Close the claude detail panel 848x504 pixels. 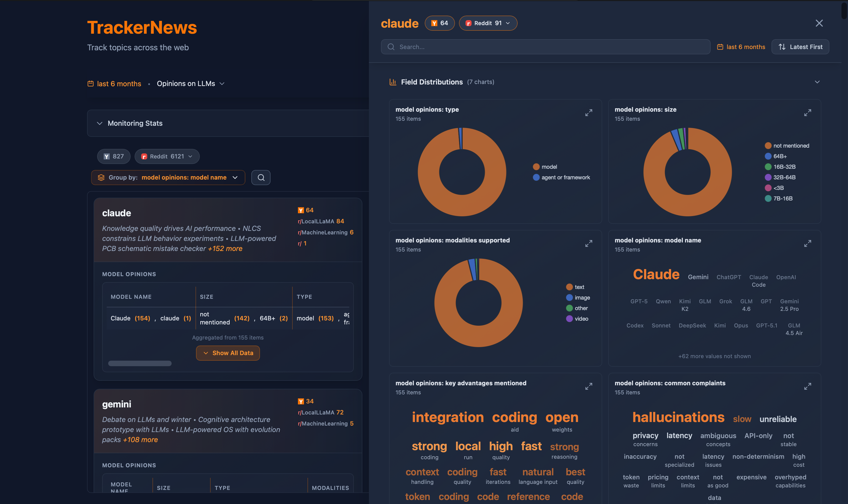coord(819,23)
